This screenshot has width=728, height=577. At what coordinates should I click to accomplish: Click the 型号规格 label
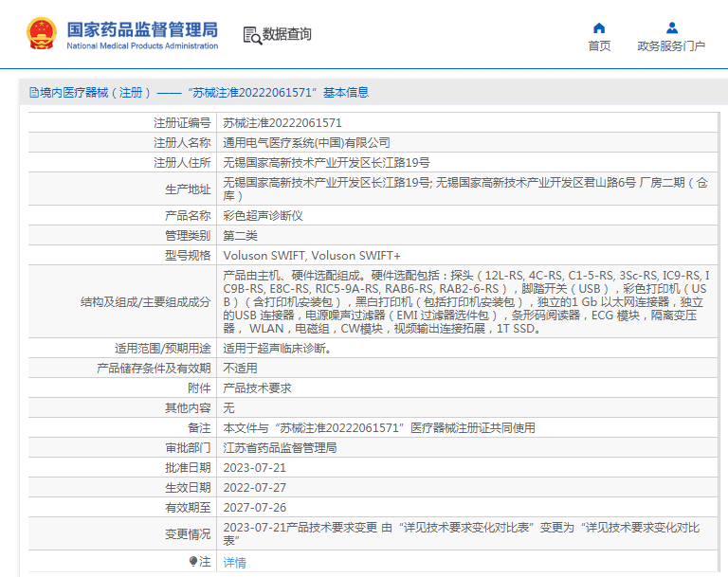[x=188, y=256]
